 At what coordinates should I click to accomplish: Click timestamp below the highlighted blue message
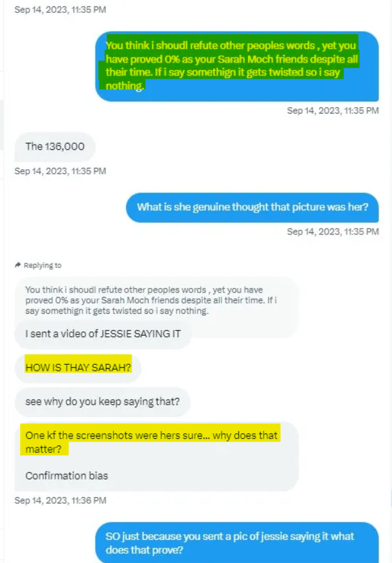pyautogui.click(x=333, y=110)
